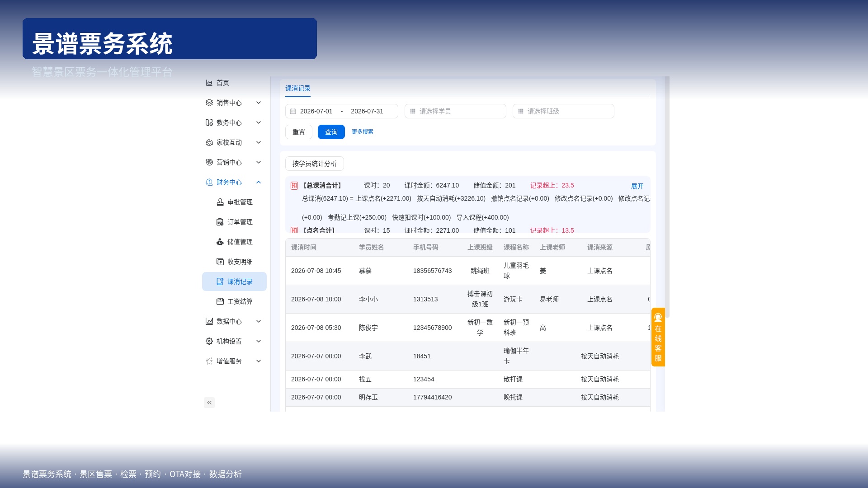Screen dimensions: 868x488
Task: Click the 销售中心 layers icon
Action: coord(209,103)
